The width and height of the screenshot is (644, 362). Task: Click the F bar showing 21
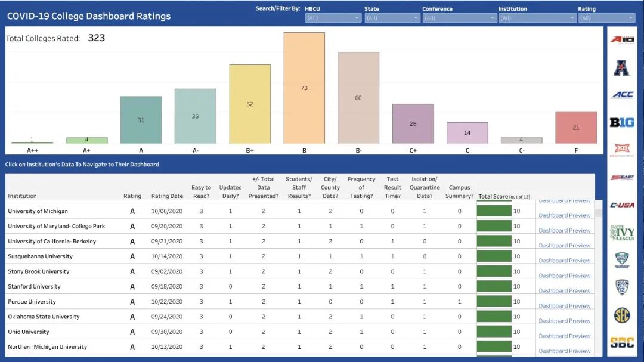(x=576, y=128)
